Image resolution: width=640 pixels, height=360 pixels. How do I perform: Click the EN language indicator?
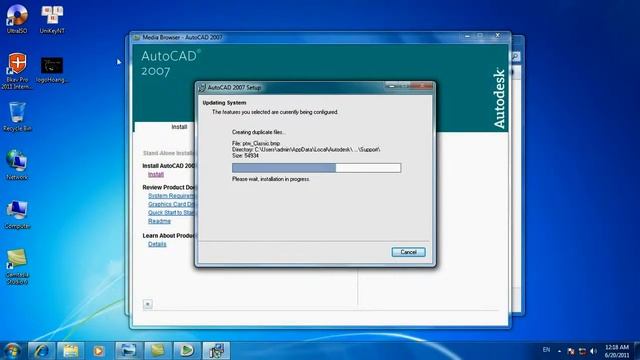546,350
